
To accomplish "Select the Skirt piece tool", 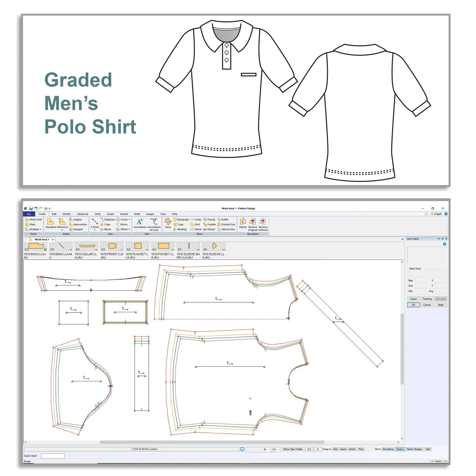I will [x=195, y=224].
